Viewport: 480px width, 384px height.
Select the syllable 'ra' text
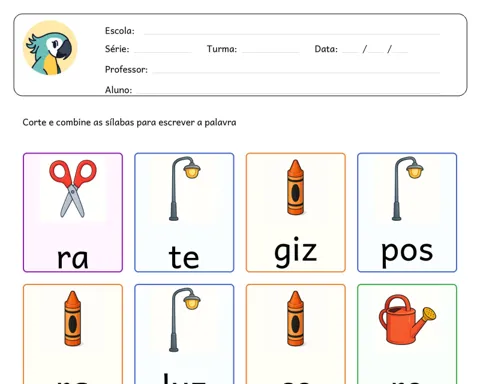click(73, 258)
